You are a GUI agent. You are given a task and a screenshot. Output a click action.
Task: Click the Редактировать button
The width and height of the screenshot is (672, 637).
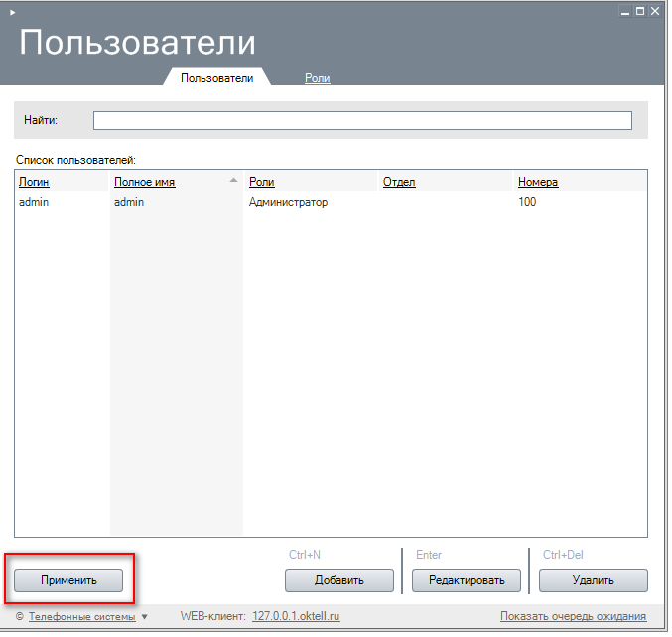[x=467, y=580]
